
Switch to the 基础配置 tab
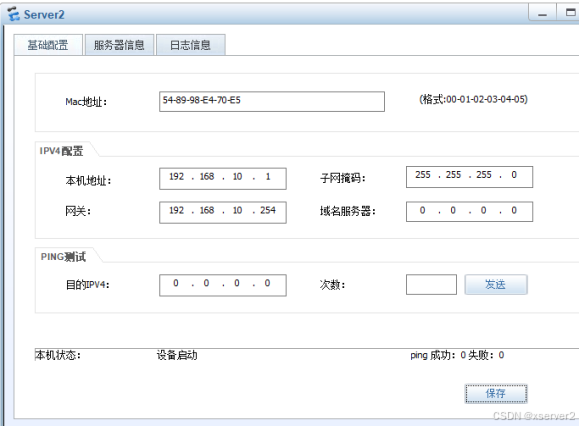(x=48, y=45)
